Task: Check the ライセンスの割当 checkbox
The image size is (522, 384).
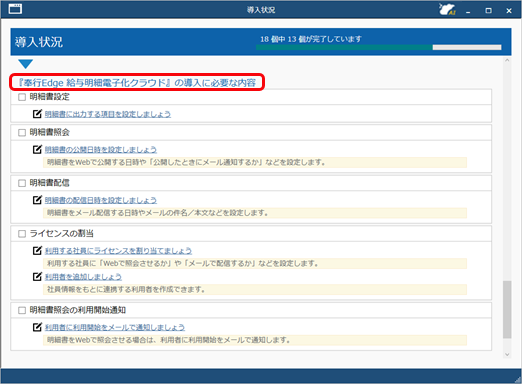Action: (x=22, y=234)
